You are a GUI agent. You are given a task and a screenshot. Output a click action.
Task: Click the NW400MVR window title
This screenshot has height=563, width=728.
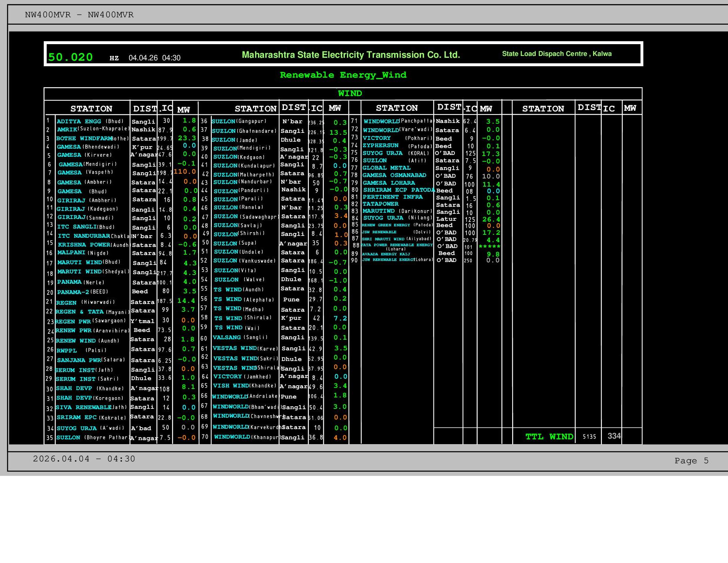[79, 15]
